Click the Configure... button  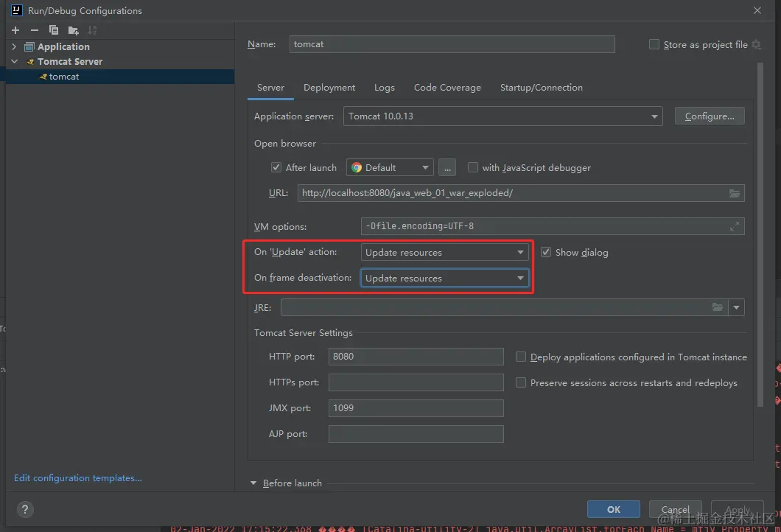[x=710, y=116]
